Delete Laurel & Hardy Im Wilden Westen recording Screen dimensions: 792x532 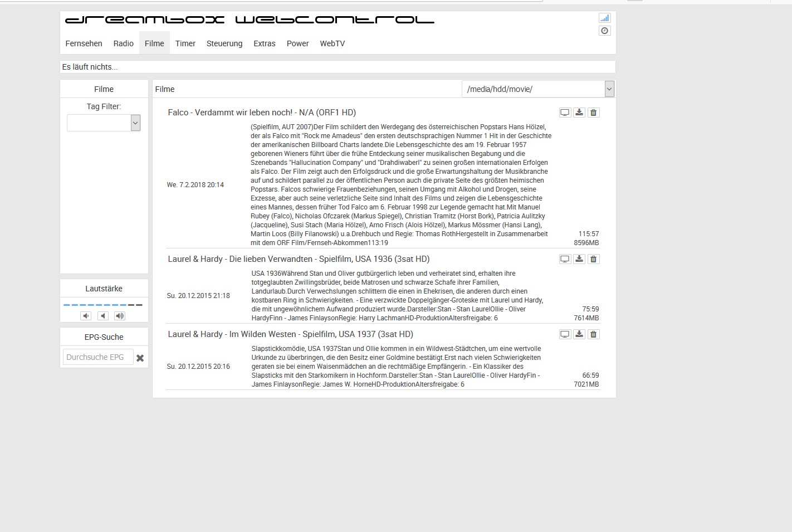(594, 334)
